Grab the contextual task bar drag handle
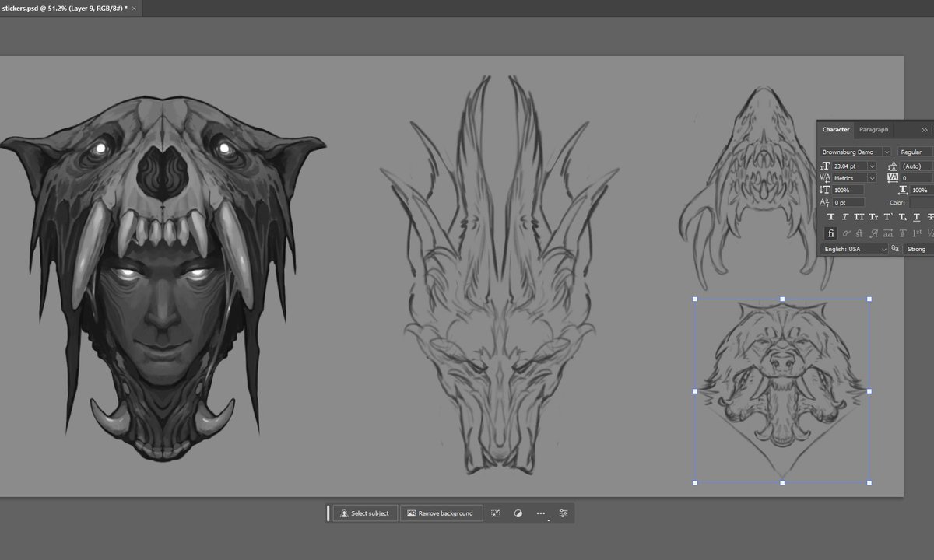 pyautogui.click(x=328, y=513)
